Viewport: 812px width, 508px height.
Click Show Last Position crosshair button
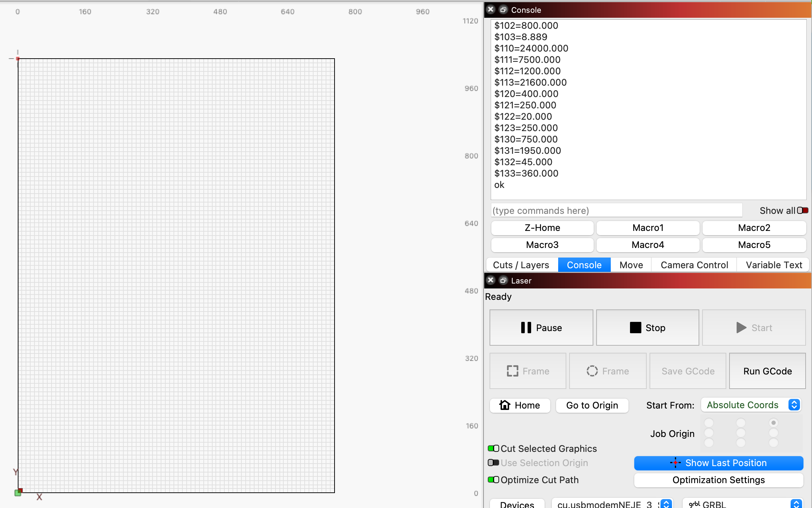point(718,463)
